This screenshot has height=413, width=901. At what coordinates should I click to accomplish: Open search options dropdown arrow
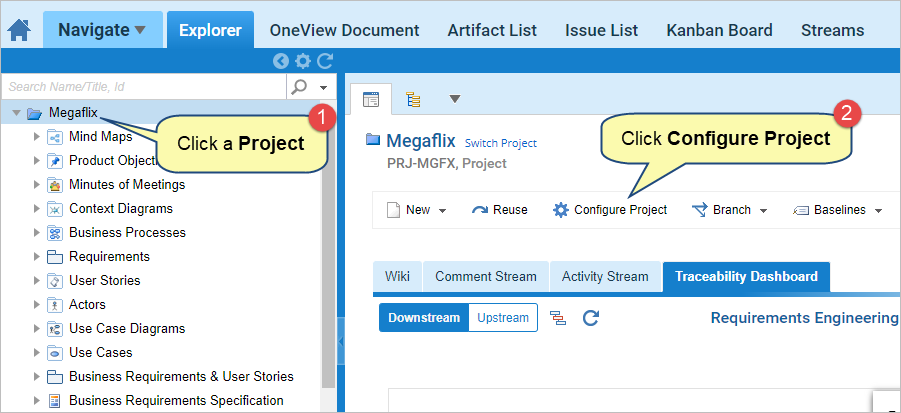coord(324,87)
